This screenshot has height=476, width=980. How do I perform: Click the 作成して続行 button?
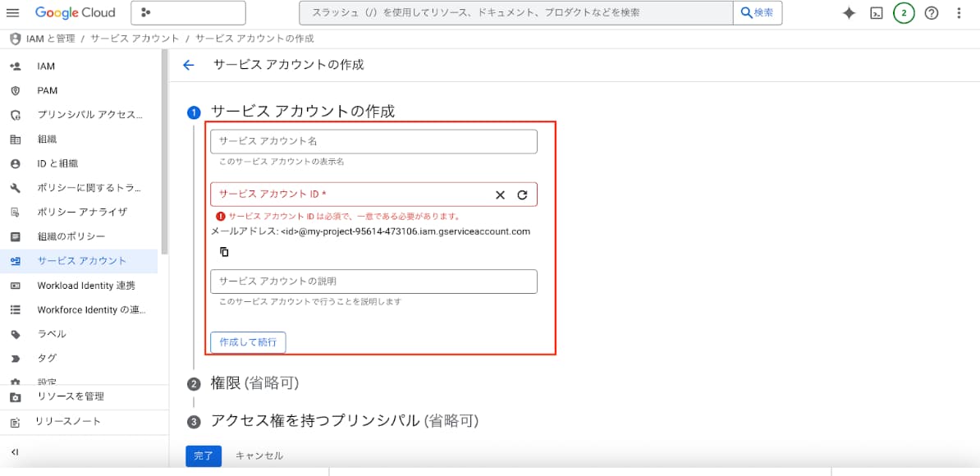tap(248, 342)
